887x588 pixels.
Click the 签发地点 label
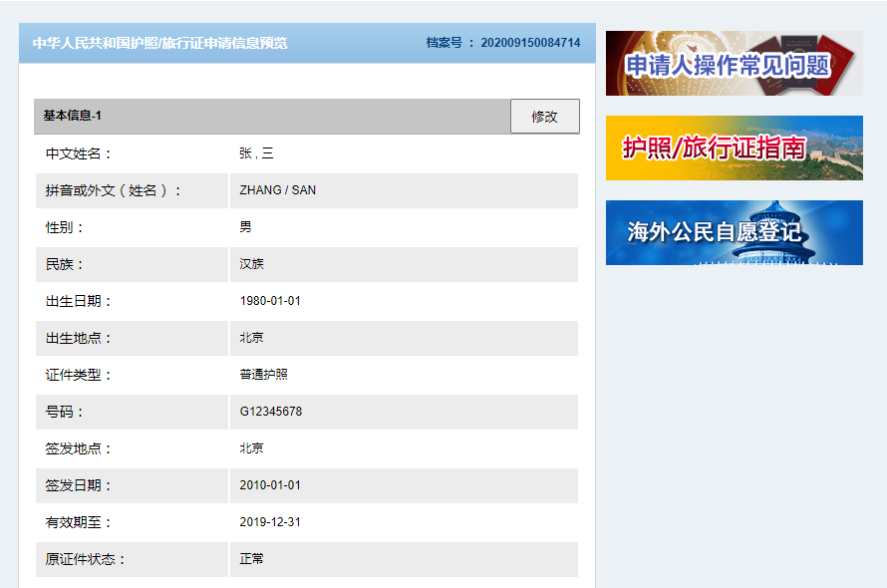(79, 448)
